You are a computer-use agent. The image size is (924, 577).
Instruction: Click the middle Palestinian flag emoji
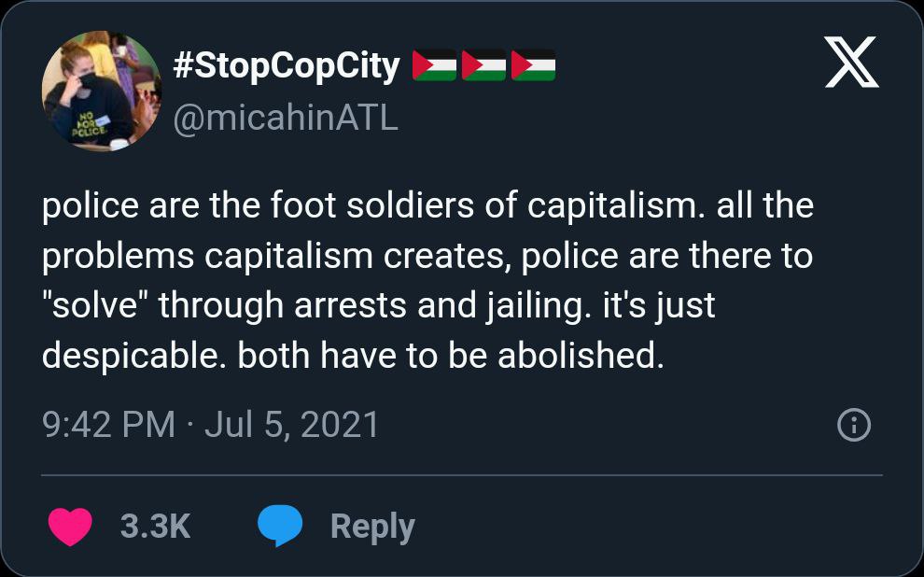point(483,66)
